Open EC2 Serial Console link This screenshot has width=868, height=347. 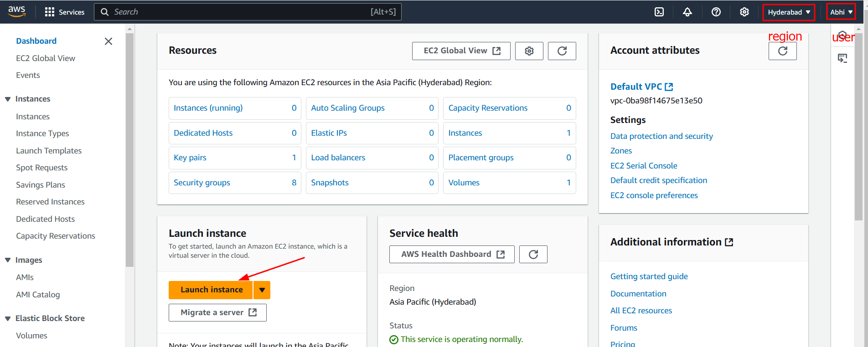pos(644,166)
